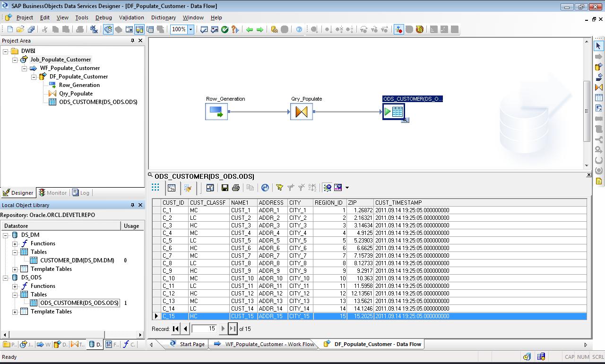Screen dimensions: 605x364
Task: Open the Monitor tab in Project Area
Action: coord(52,193)
